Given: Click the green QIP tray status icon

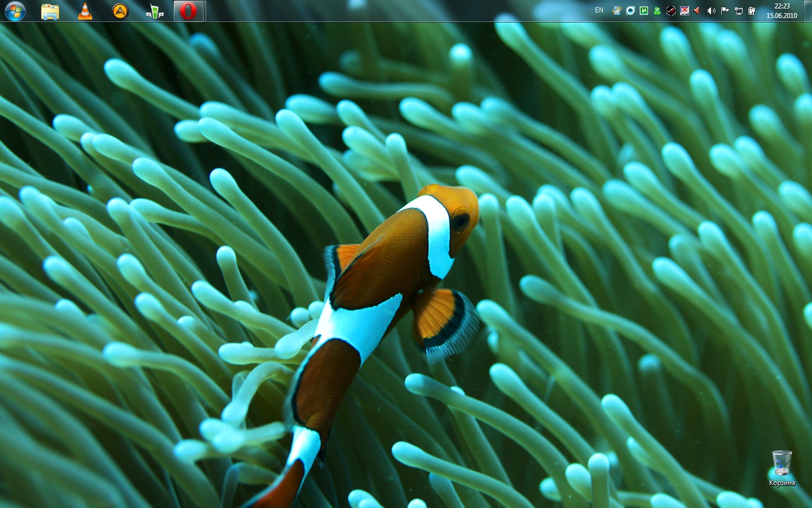Looking at the screenshot, I should click(657, 11).
